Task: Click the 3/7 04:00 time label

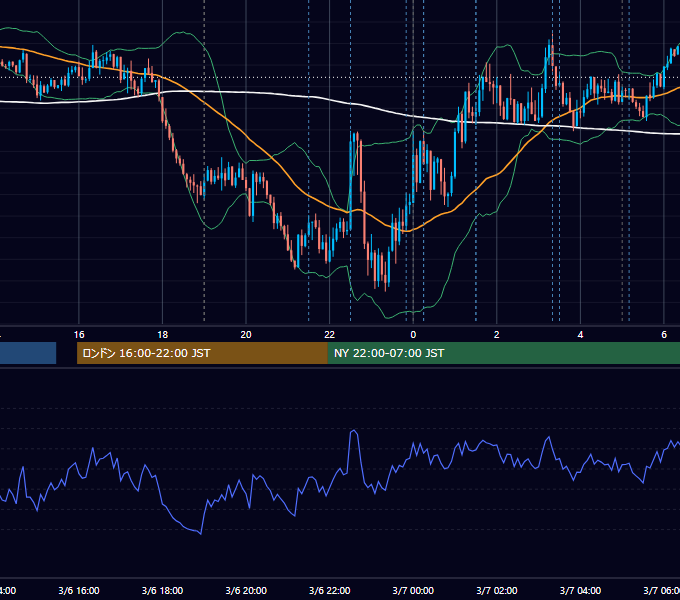Action: pos(580,590)
